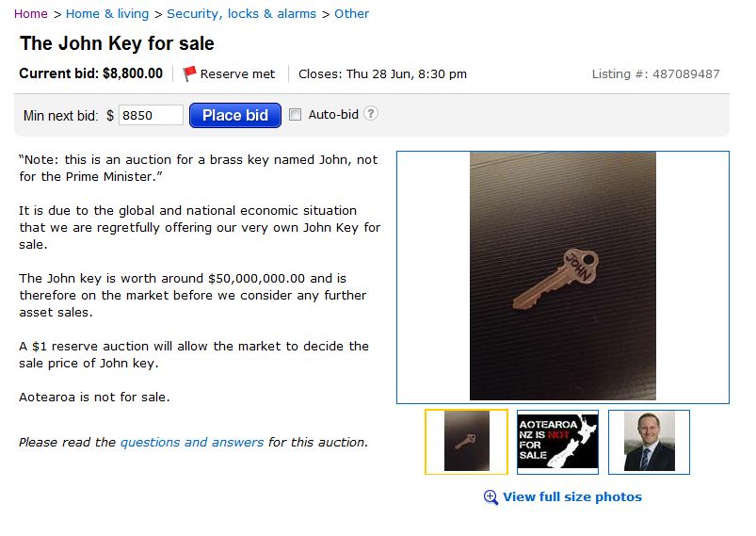Enable the Auto-bid checkbox
Viewport: 756px width, 536px height.
pyautogui.click(x=295, y=114)
